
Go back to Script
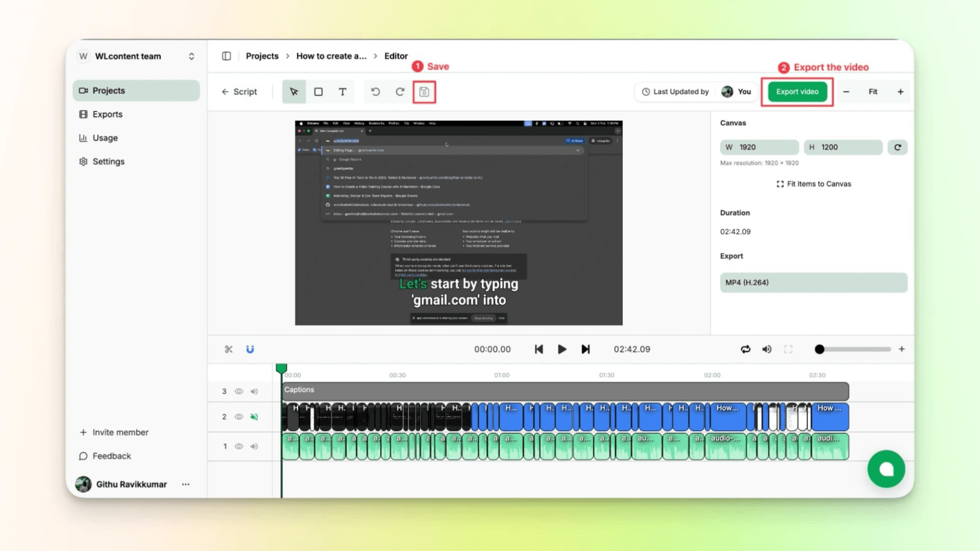tap(239, 92)
